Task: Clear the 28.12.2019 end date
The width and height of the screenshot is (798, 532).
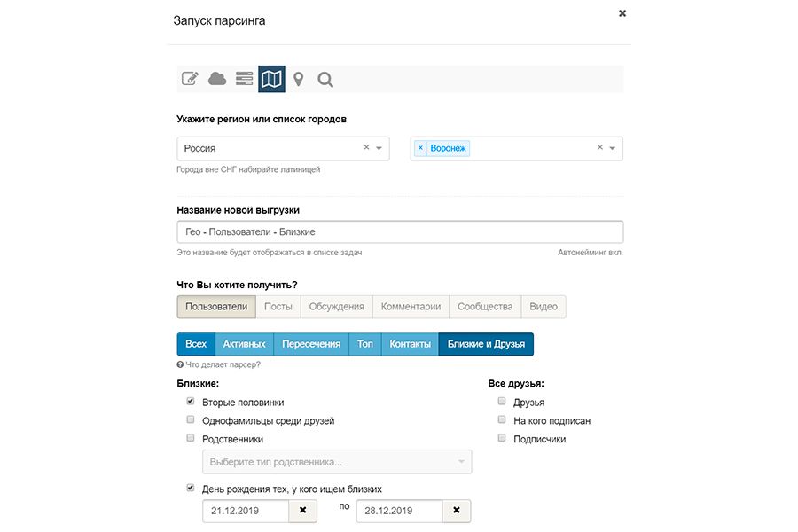Action: [457, 510]
